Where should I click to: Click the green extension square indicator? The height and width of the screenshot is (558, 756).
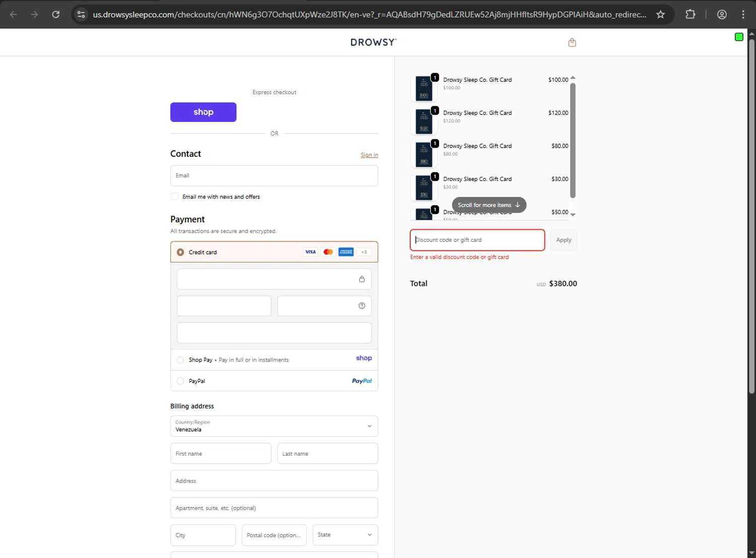click(739, 37)
